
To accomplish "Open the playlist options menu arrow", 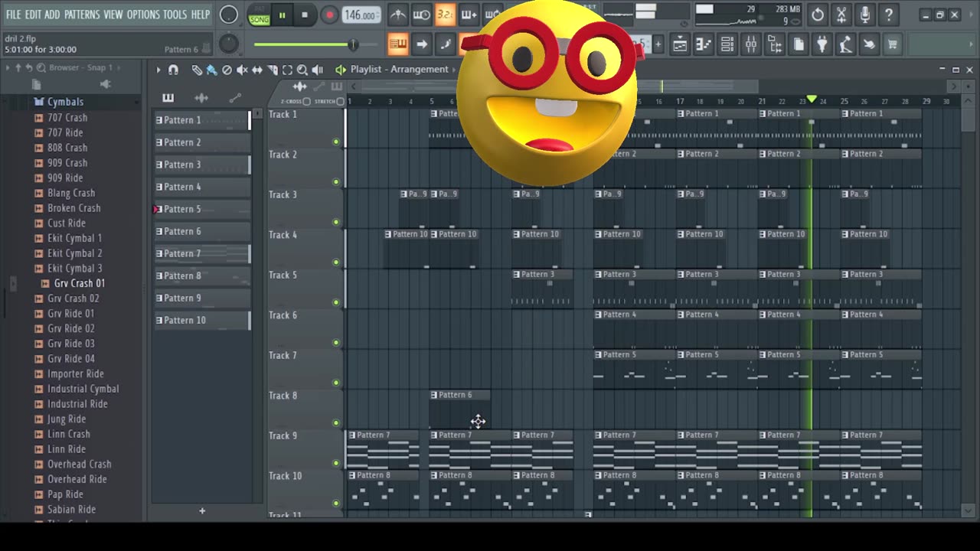I will point(158,70).
